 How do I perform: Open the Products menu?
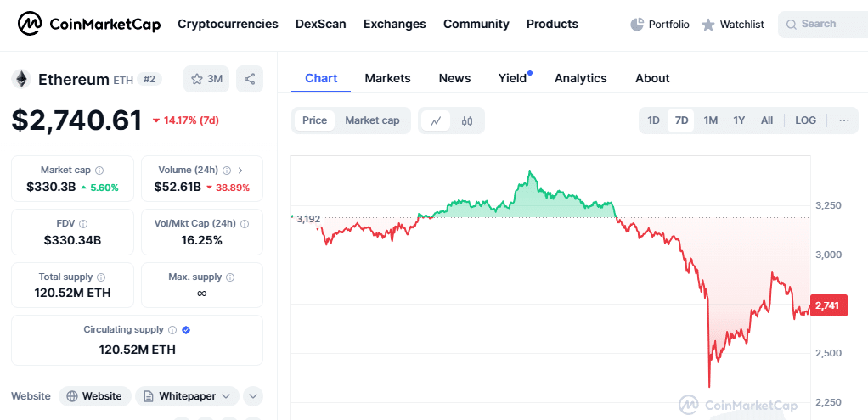pyautogui.click(x=552, y=24)
